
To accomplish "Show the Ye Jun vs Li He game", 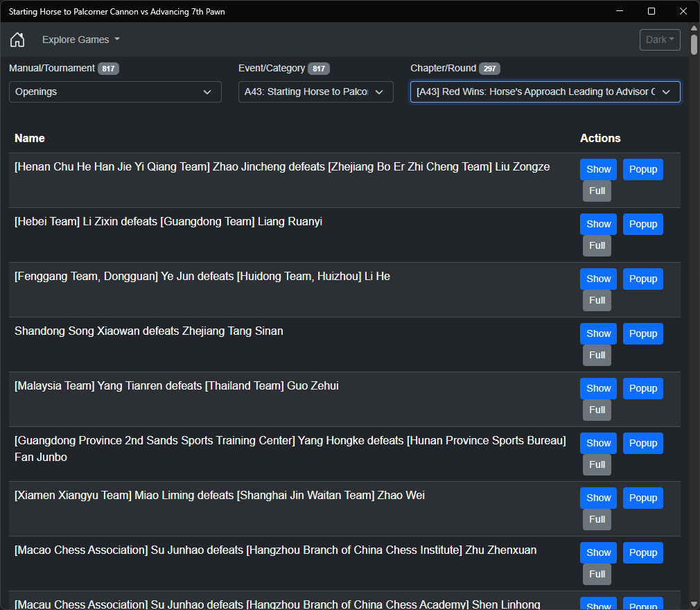I will [x=598, y=279].
